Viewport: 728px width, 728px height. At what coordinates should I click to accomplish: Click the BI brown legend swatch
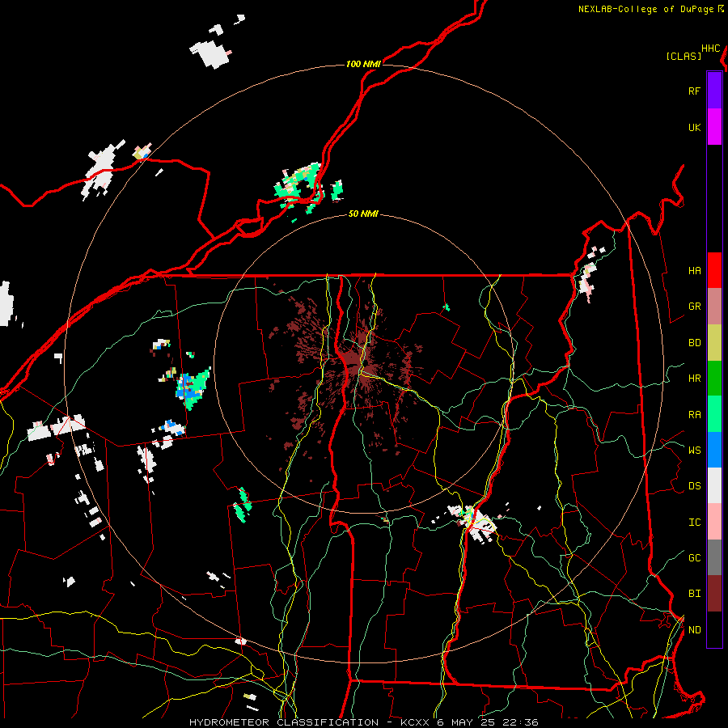[714, 594]
